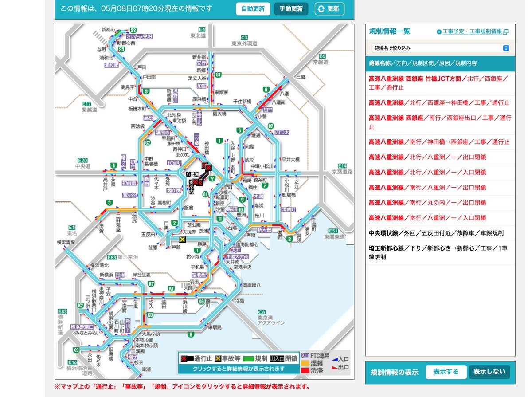
Task: Click the route 3 shield near 三軒茶屋
Action: click(x=109, y=203)
